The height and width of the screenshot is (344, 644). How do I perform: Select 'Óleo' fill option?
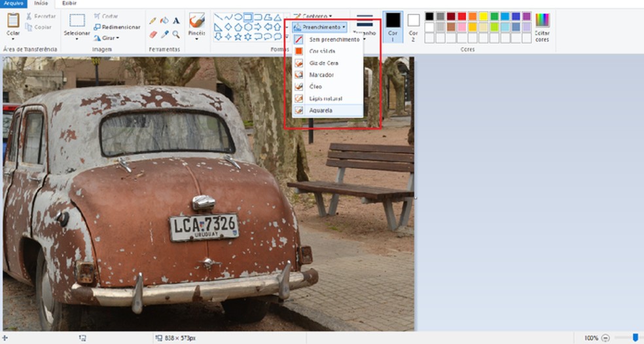(327, 86)
